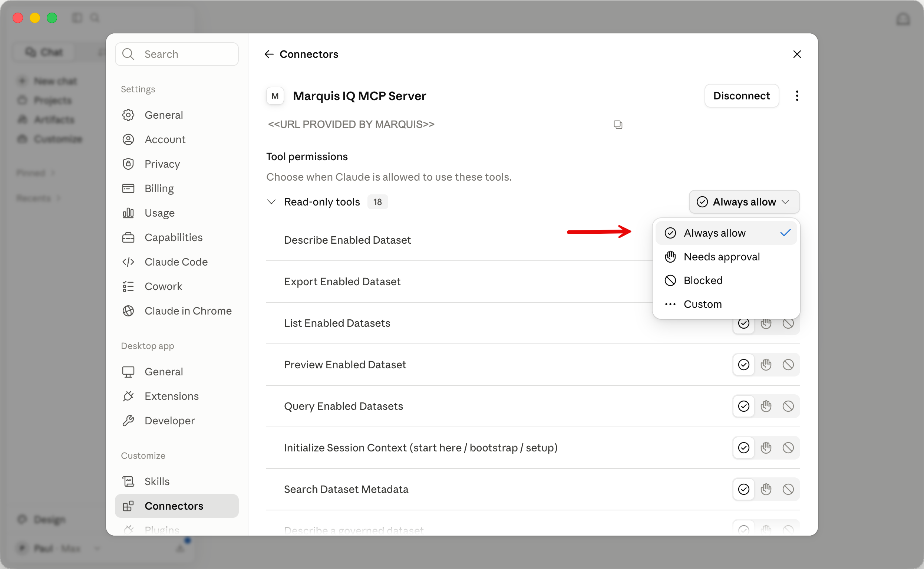This screenshot has width=924, height=569.
Task: Click the Claude Code brackets icon
Action: click(128, 262)
